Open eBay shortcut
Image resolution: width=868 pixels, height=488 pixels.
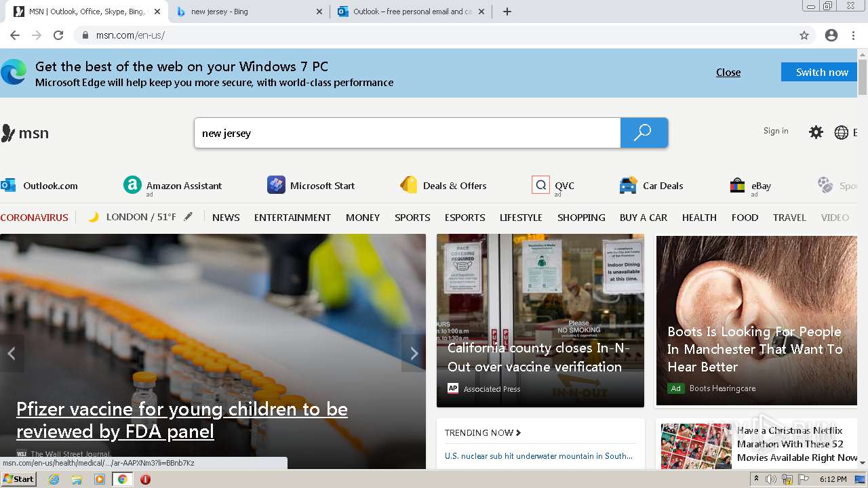750,185
